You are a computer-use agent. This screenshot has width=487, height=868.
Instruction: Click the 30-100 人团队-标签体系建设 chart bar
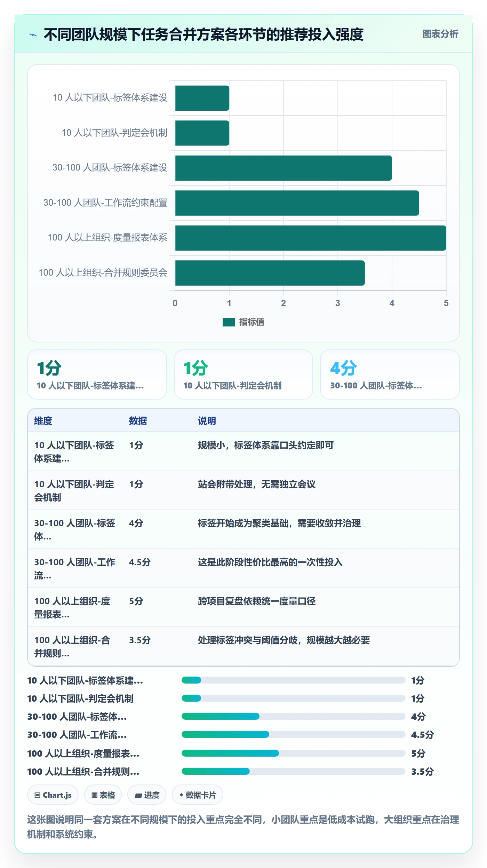point(284,168)
